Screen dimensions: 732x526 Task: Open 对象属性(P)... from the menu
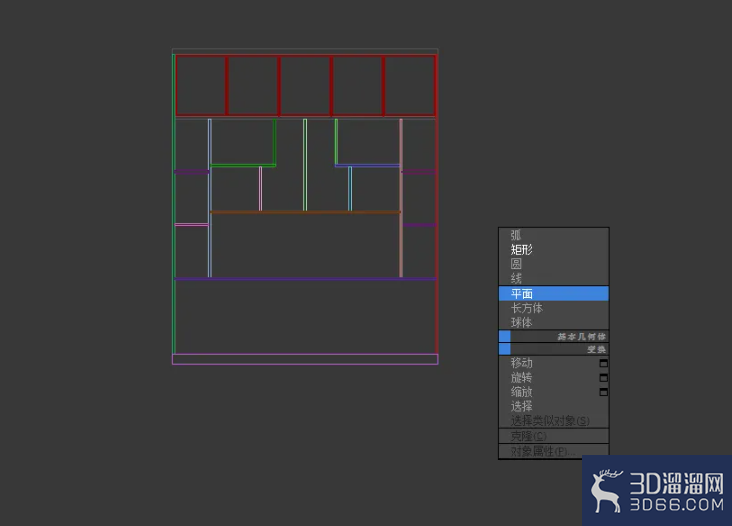[x=554, y=451]
